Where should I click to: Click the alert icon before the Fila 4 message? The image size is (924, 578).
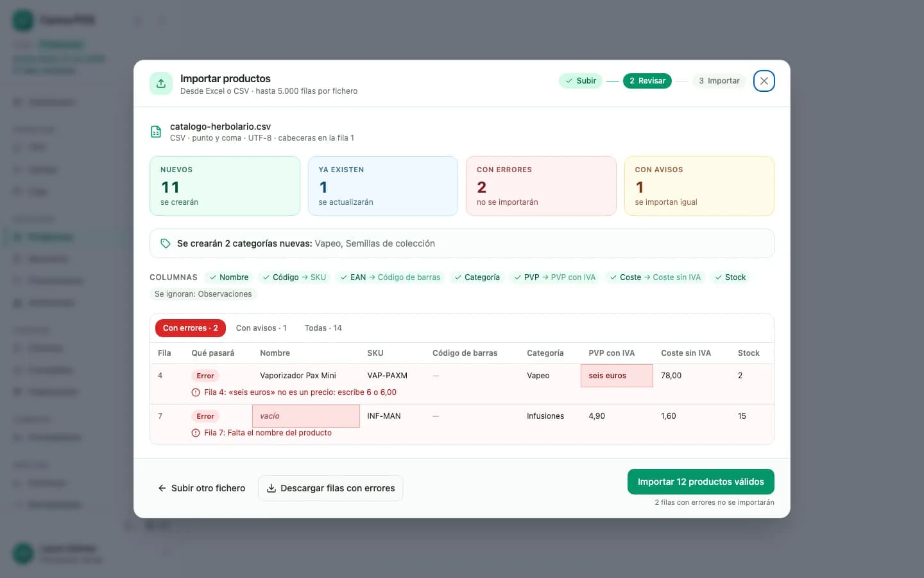point(196,392)
